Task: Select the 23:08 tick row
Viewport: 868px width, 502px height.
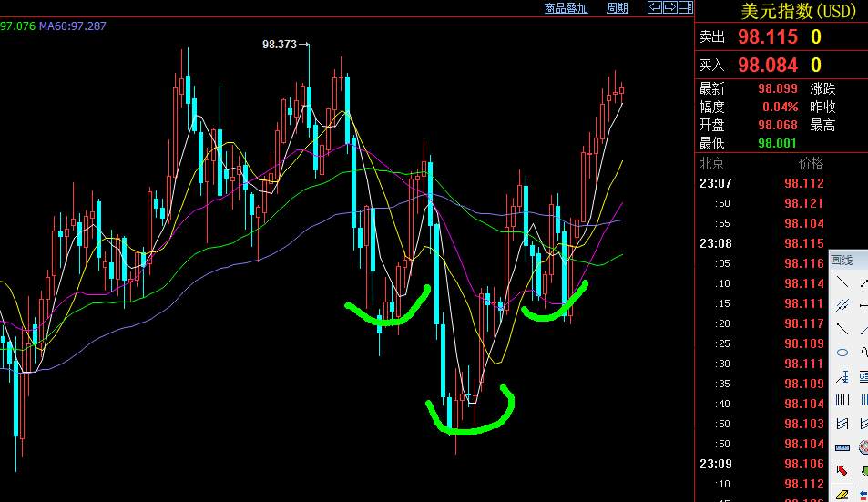Action: click(761, 243)
